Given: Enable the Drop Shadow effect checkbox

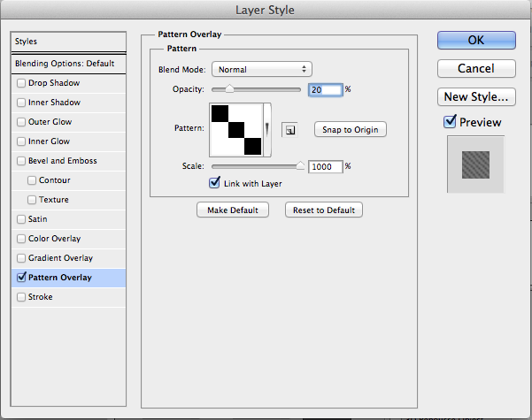Looking at the screenshot, I should pyautogui.click(x=21, y=83).
